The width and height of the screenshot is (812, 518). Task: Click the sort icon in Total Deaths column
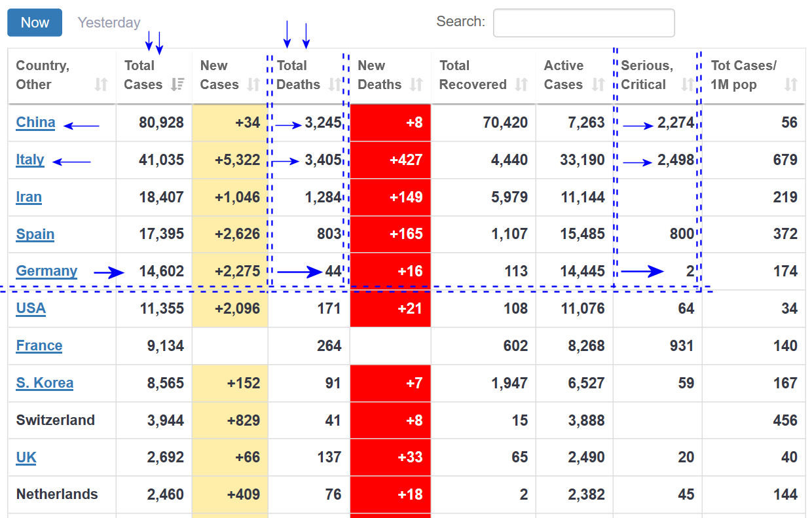tap(335, 84)
